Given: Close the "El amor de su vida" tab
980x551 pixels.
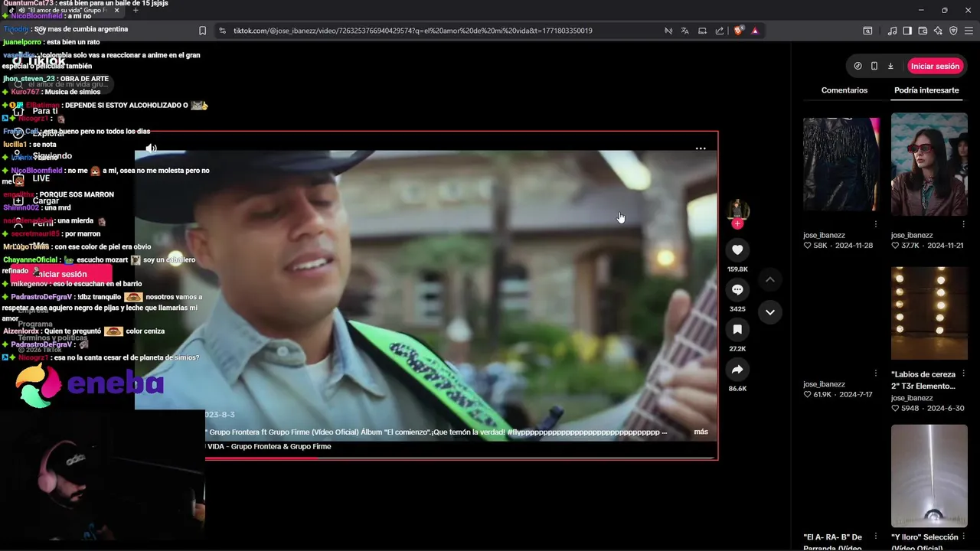Looking at the screenshot, I should coord(116,10).
